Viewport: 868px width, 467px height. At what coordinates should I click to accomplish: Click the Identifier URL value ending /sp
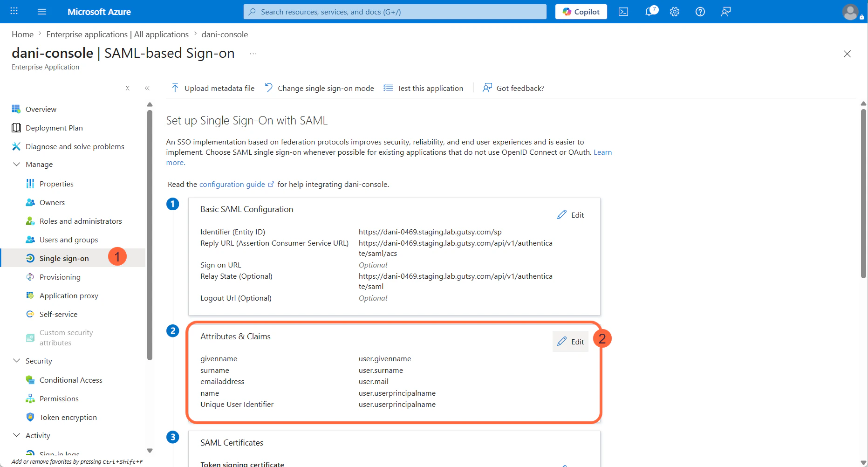[430, 232]
